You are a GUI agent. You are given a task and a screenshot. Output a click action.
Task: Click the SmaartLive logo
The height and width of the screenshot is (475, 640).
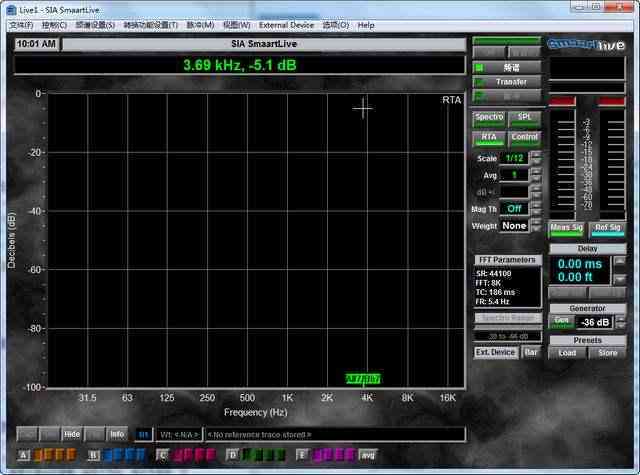pos(586,44)
